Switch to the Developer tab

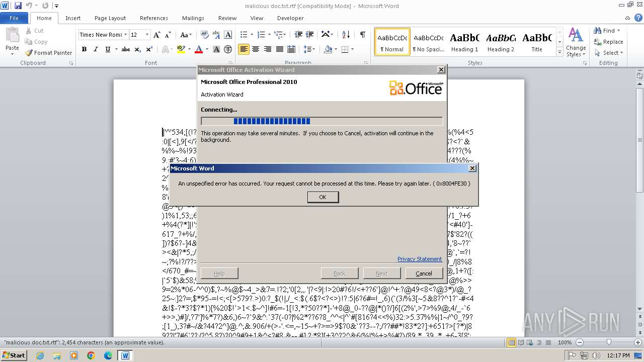pos(290,18)
